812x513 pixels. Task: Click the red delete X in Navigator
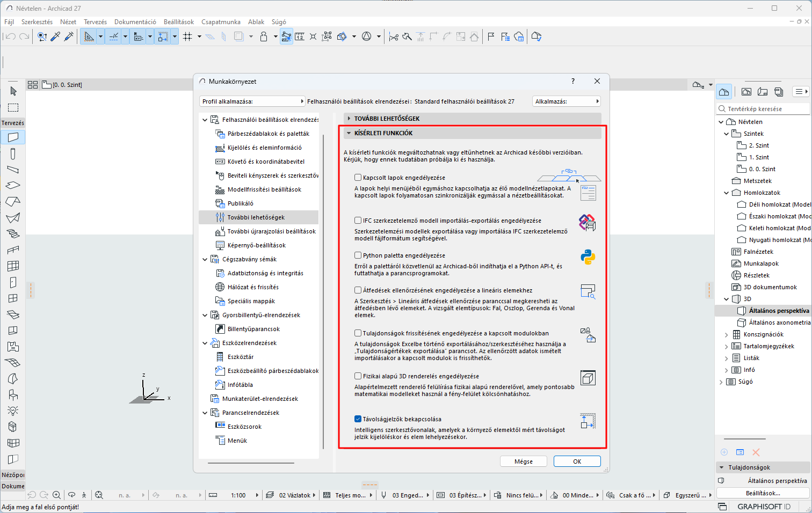pos(756,452)
